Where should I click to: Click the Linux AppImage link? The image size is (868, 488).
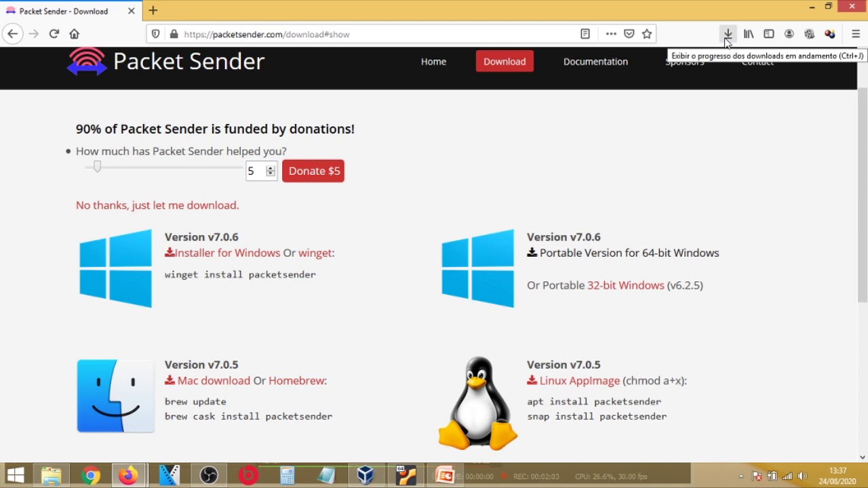[574, 381]
